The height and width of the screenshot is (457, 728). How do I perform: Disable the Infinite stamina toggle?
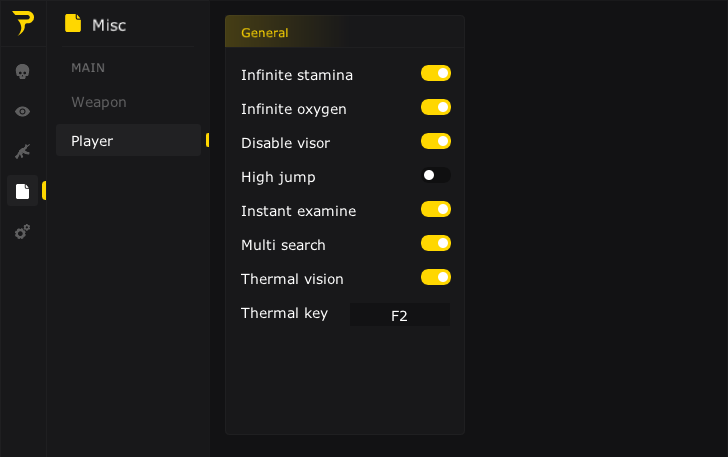(436, 73)
